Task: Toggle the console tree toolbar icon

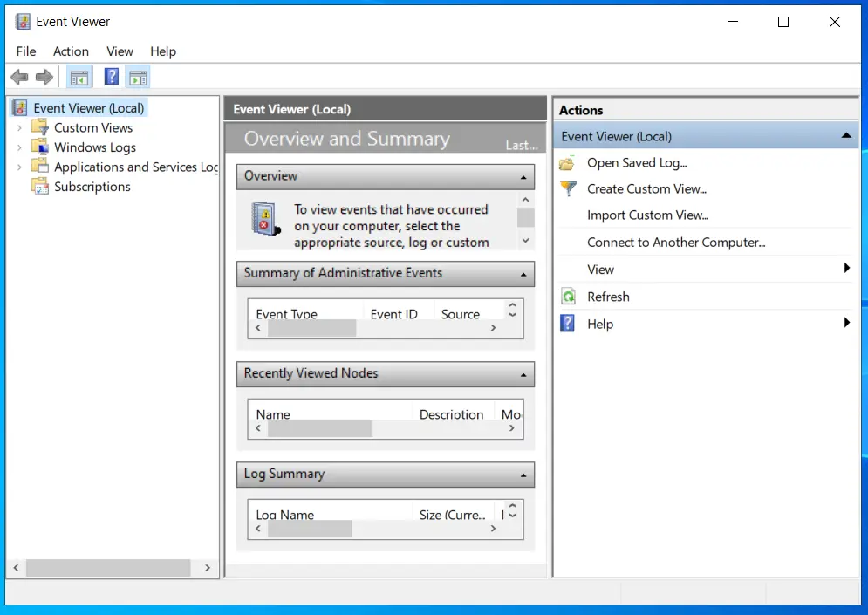Action: (x=79, y=77)
